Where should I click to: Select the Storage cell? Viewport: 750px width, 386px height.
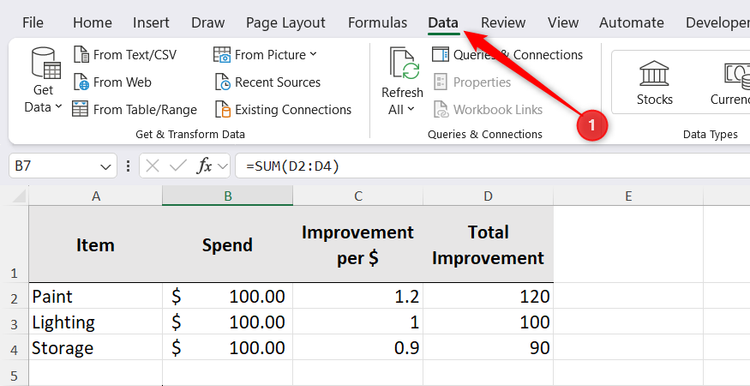[96, 347]
